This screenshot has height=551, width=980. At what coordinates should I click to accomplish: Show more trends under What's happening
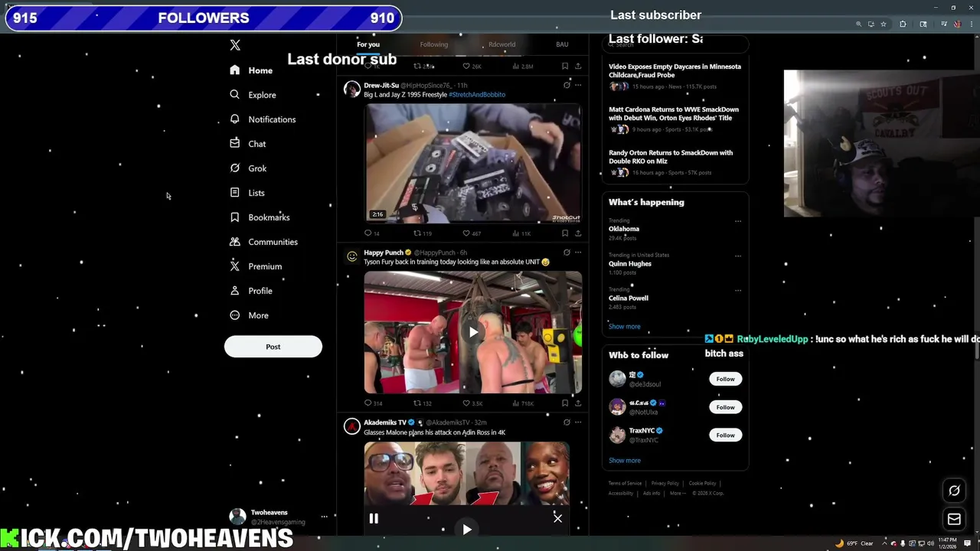625,327
